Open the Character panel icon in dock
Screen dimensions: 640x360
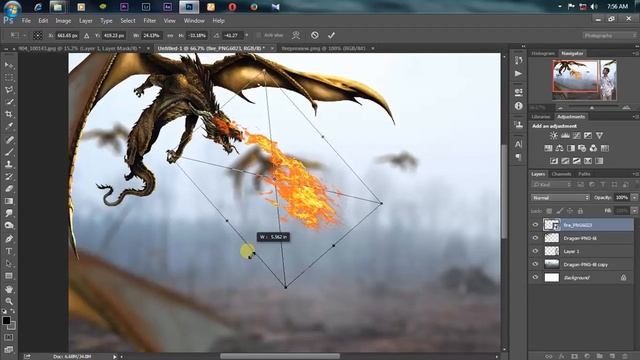click(518, 144)
